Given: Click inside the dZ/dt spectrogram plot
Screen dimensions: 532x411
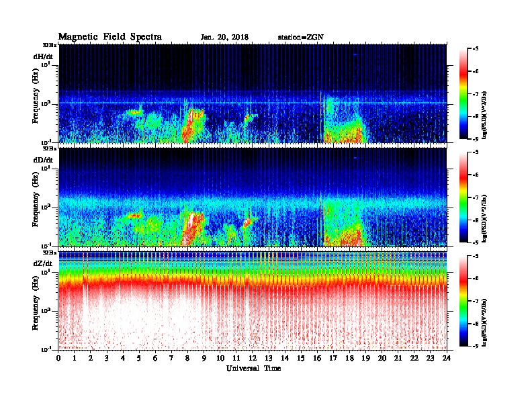Looking at the screenshot, I should click(x=253, y=301).
